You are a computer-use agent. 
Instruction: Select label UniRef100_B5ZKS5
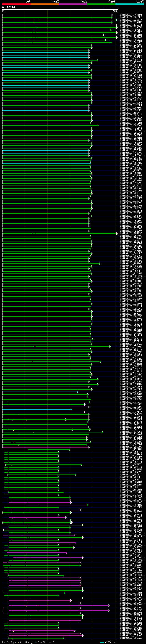point(131,610)
